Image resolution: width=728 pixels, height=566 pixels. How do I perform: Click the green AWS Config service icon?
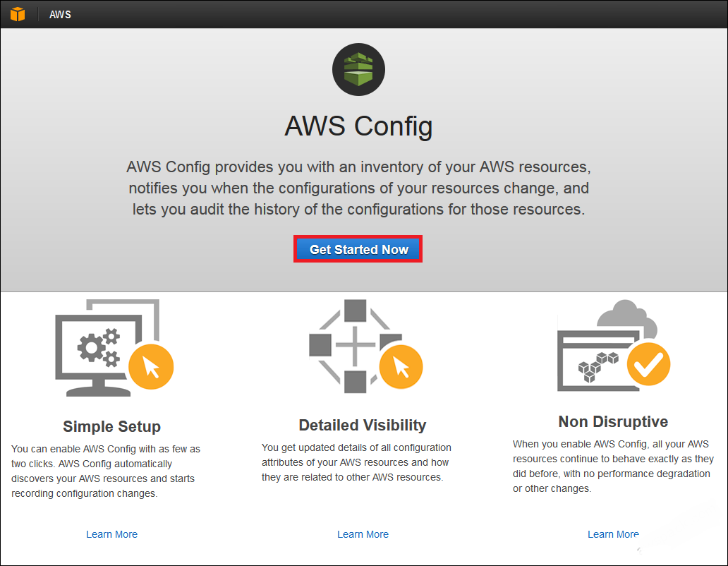coord(358,70)
